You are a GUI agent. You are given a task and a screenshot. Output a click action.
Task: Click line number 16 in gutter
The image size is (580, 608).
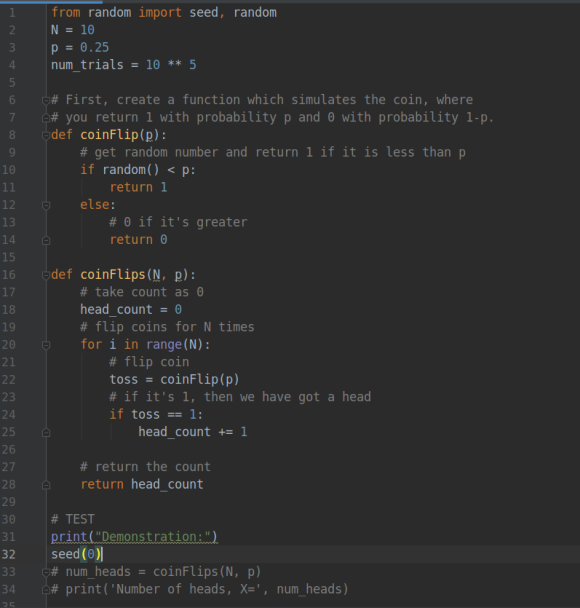9,275
